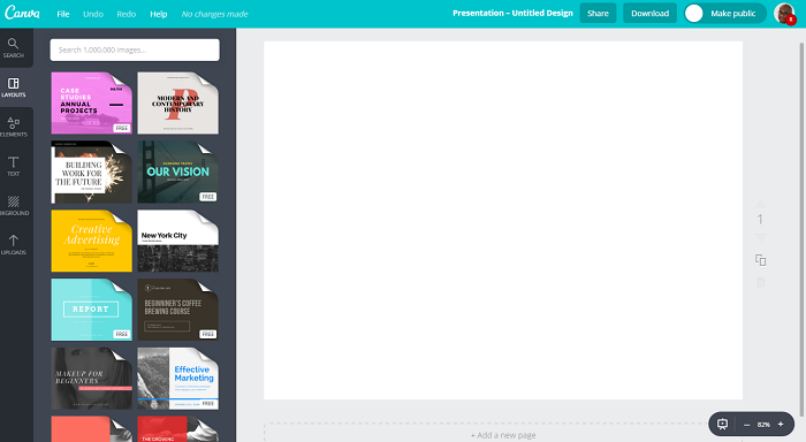Open the Help menu
806x442 pixels.
[158, 14]
